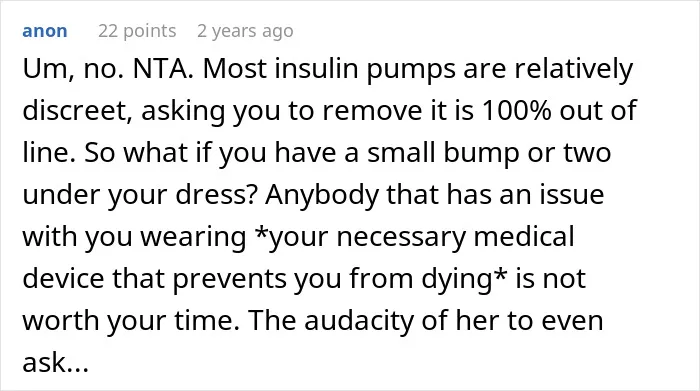Image resolution: width=700 pixels, height=391 pixels.
Task: Click the phrase out of line
Action: click(598, 111)
